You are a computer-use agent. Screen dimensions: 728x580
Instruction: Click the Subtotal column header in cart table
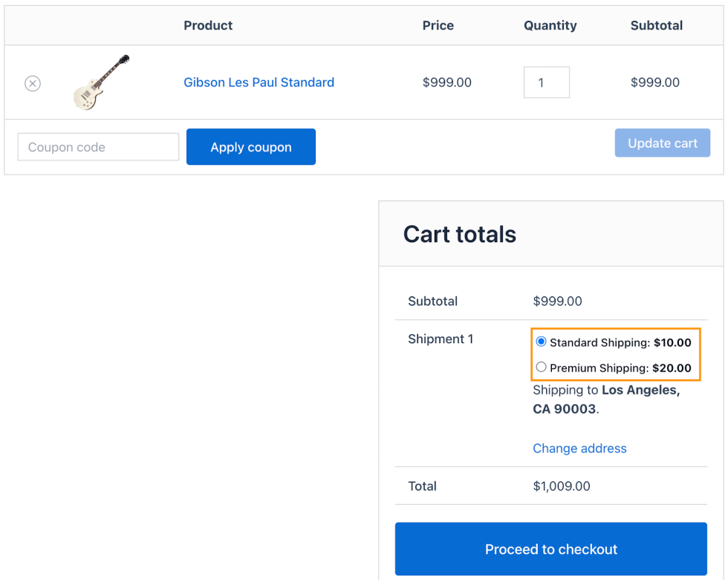point(656,25)
